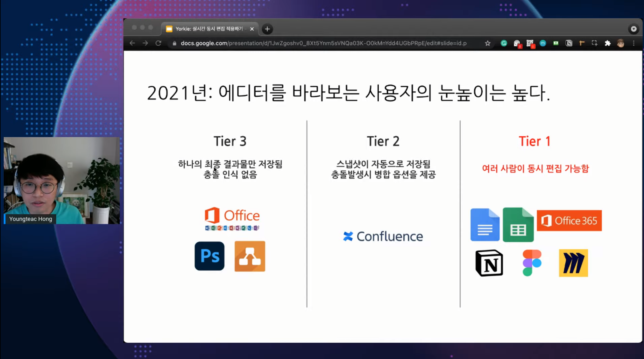
Task: Click the Confluence logo on slide
Action: (383, 236)
